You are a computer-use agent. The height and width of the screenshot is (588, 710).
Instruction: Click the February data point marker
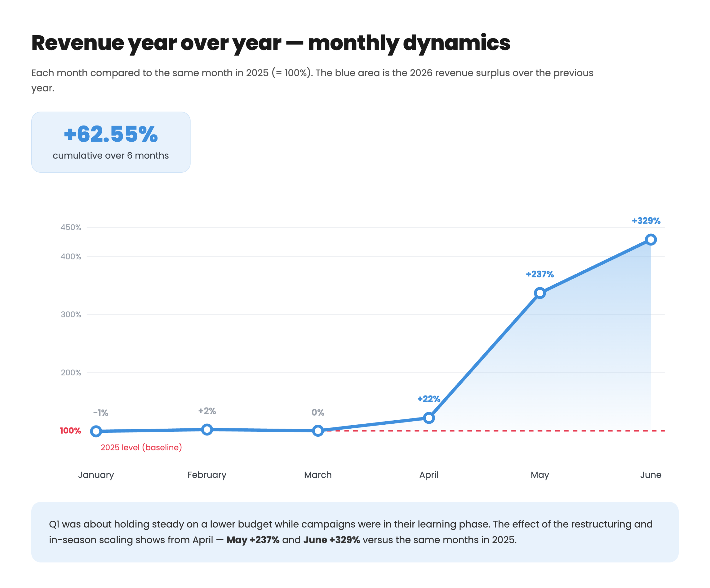click(207, 429)
